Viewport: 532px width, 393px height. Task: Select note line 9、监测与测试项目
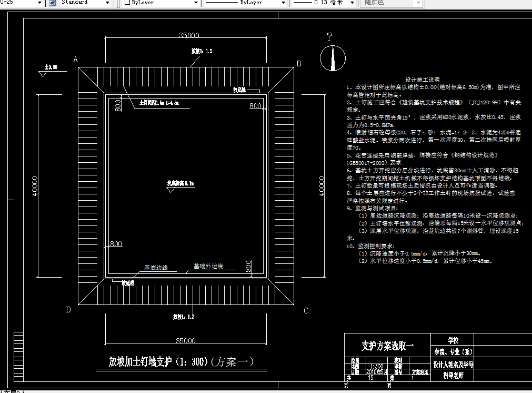coord(372,208)
